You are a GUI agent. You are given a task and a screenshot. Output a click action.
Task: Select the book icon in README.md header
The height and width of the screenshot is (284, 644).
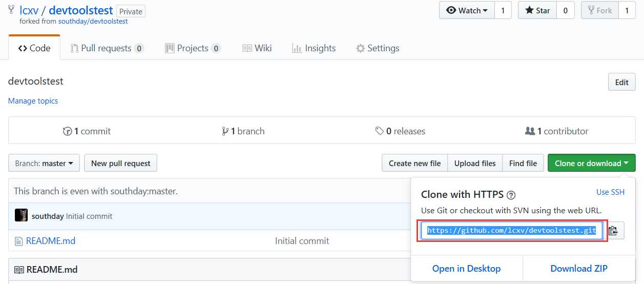pyautogui.click(x=19, y=270)
